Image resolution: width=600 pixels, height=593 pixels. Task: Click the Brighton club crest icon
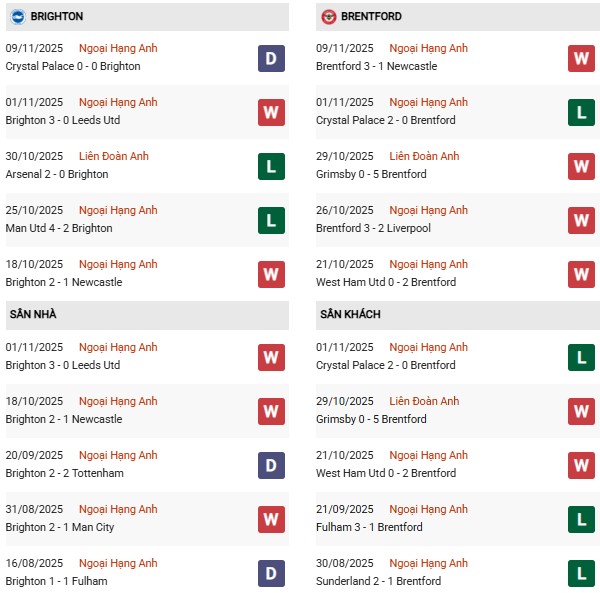coord(17,17)
